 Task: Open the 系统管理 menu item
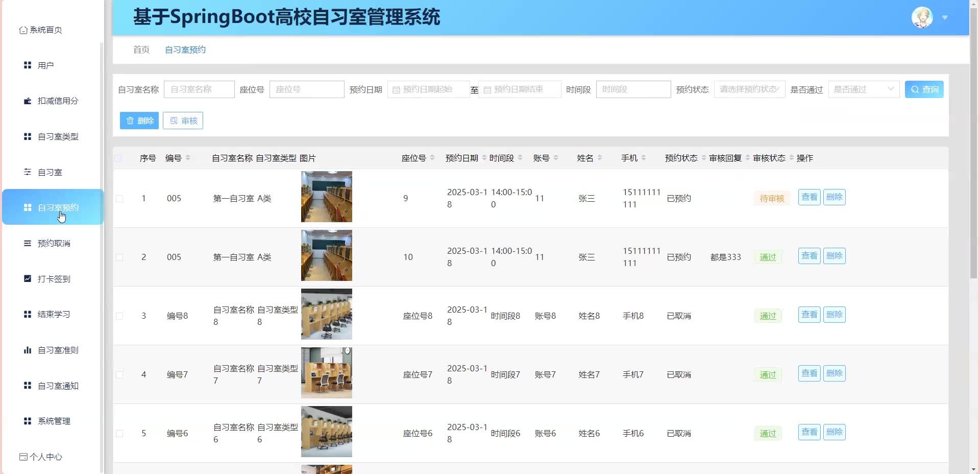(x=54, y=421)
